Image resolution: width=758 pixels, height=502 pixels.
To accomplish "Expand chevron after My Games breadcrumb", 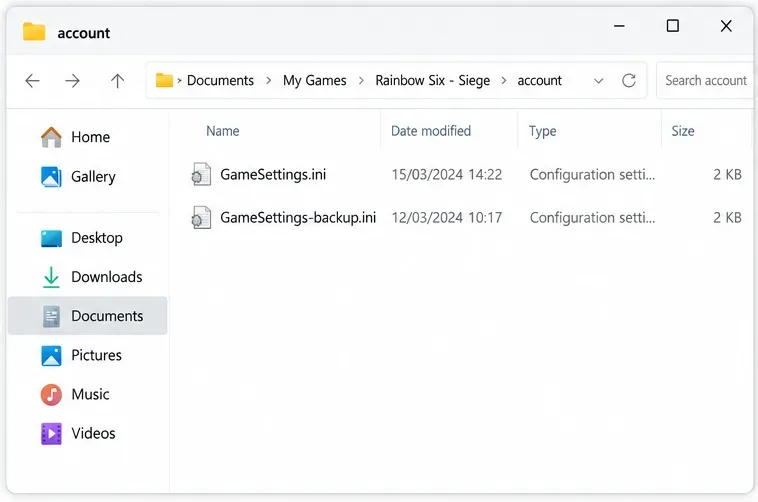I will click(361, 81).
